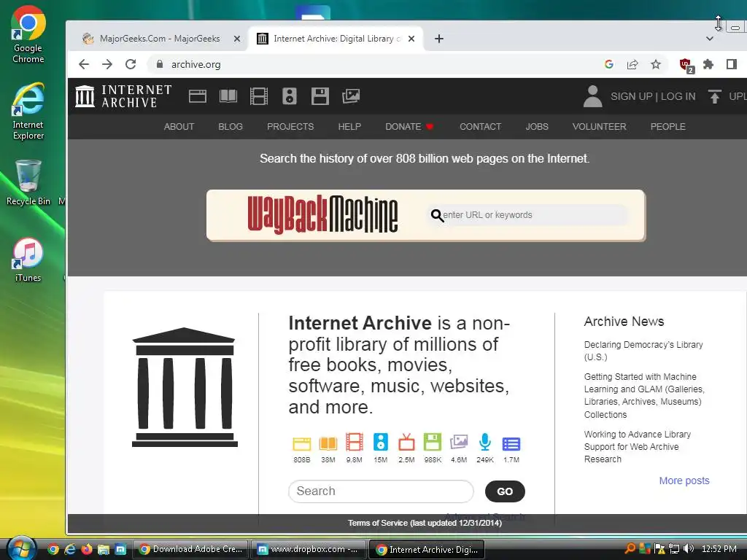The image size is (747, 560).
Task: Open Chrome extensions puzzle icon
Action: (708, 64)
